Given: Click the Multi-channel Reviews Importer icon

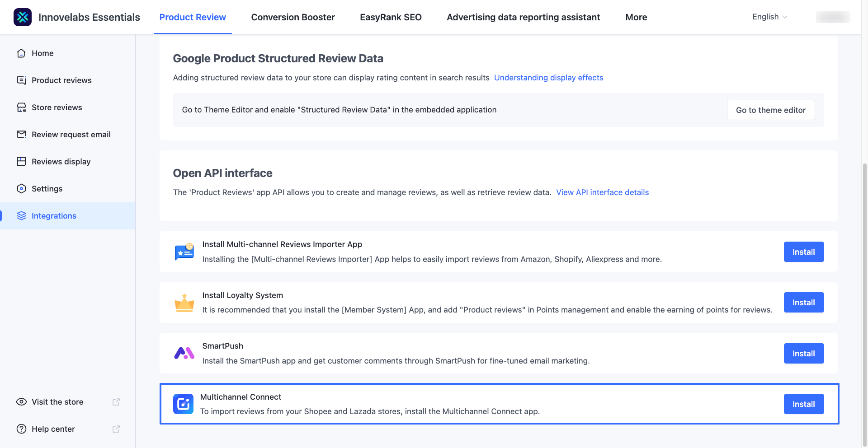Looking at the screenshot, I should click(184, 252).
